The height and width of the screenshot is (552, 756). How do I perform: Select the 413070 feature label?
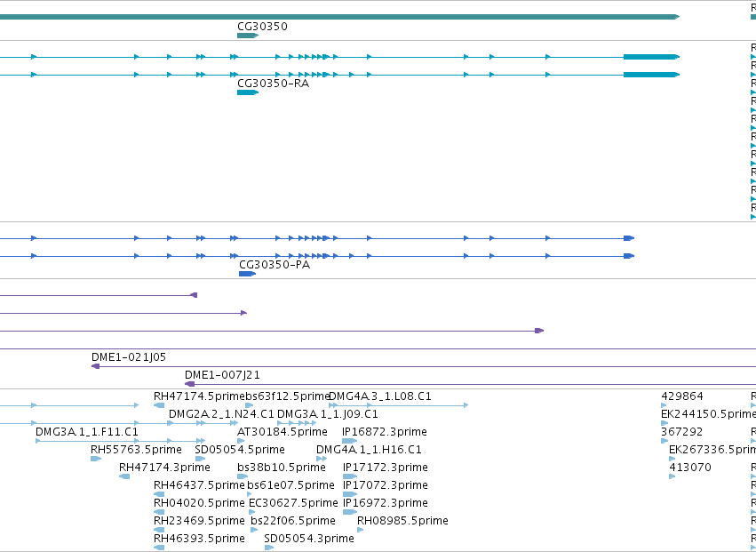pos(690,468)
